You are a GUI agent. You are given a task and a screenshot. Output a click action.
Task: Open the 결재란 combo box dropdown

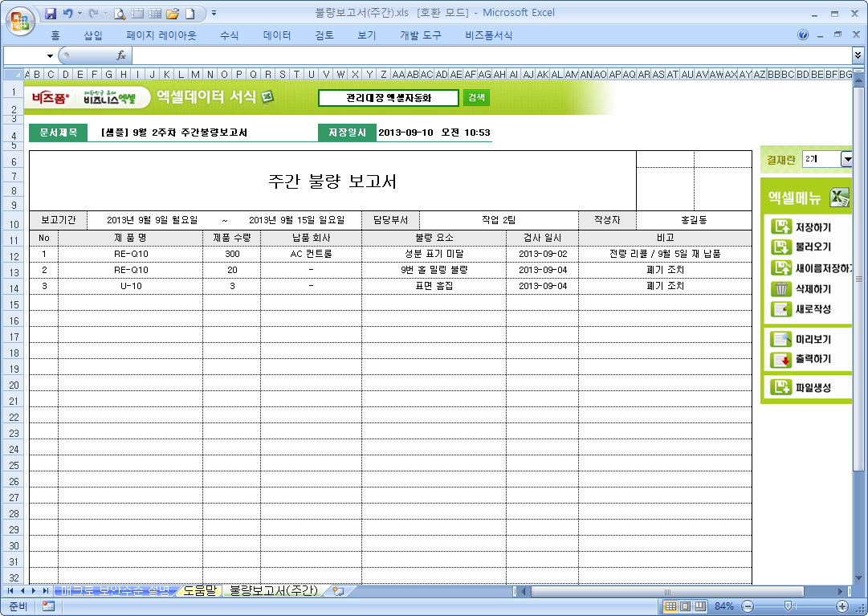(x=846, y=159)
